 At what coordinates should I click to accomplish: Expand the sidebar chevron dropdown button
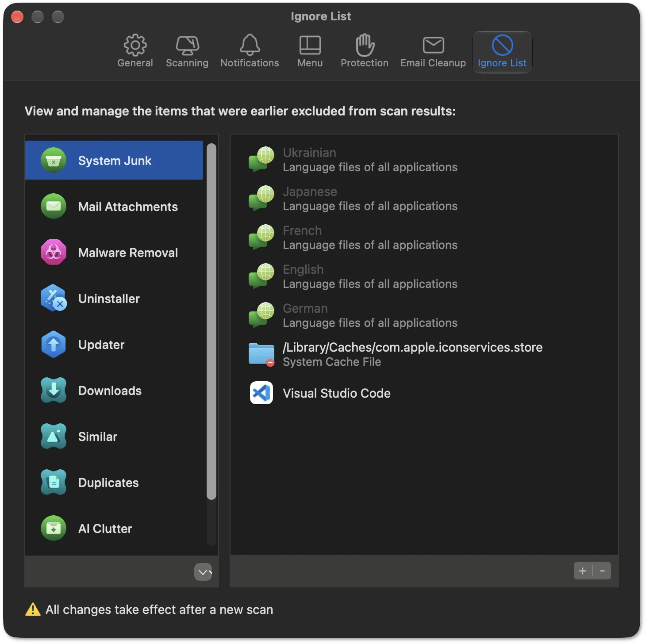click(203, 572)
